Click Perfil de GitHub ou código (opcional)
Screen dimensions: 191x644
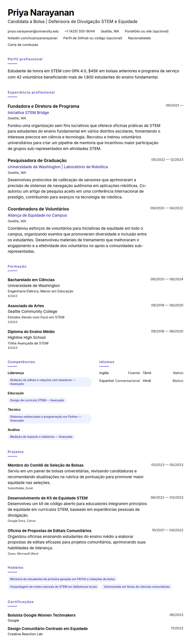click(93, 38)
